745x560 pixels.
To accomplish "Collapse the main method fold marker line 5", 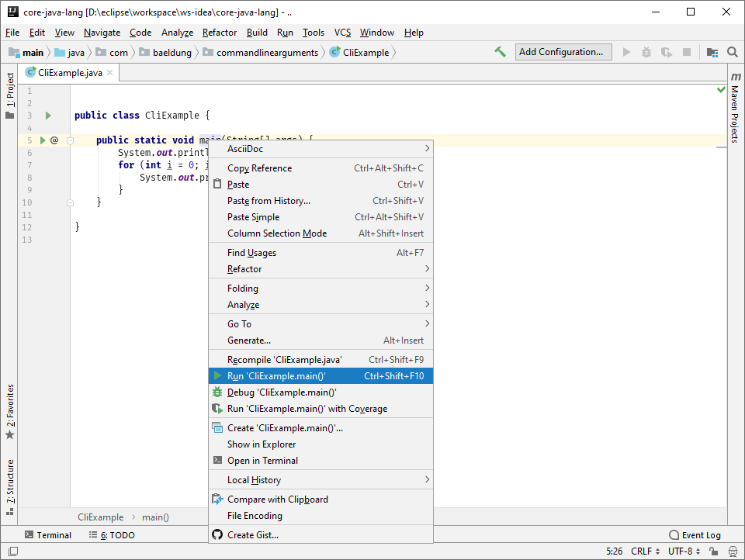I will point(70,140).
